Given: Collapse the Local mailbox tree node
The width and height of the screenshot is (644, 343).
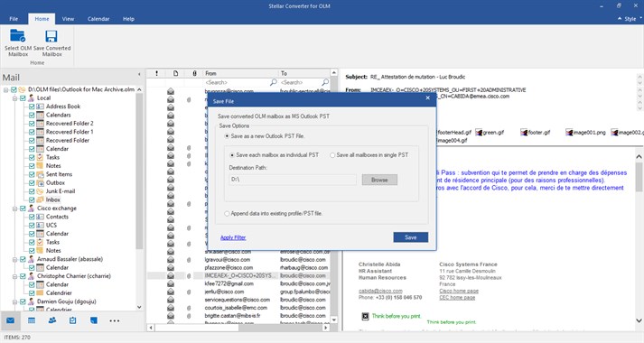Looking at the screenshot, I should 14,98.
